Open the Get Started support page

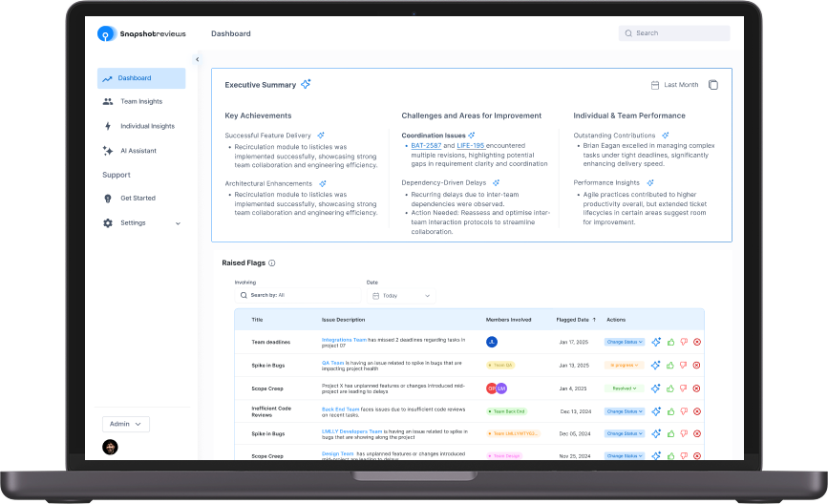pos(129,199)
